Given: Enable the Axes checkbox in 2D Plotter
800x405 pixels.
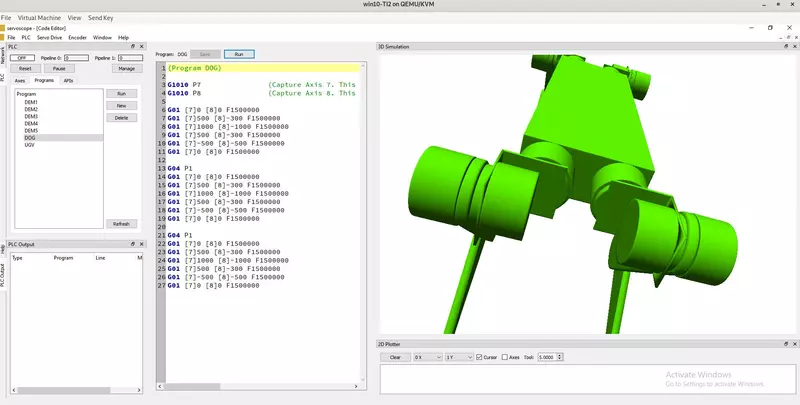Looking at the screenshot, I should (505, 357).
